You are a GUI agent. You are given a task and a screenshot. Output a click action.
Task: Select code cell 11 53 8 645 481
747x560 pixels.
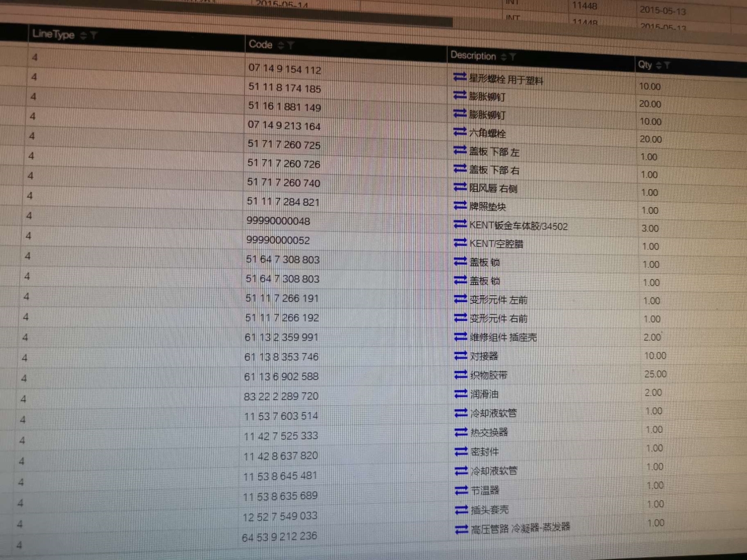pyautogui.click(x=280, y=477)
